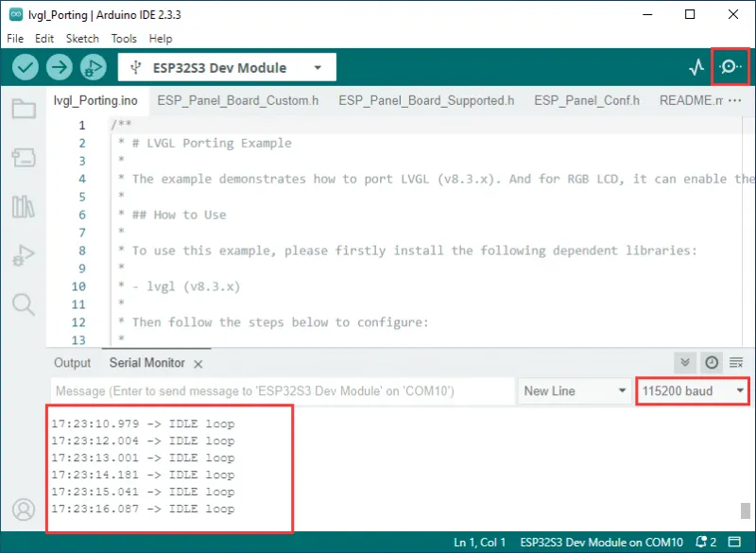The height and width of the screenshot is (553, 756).
Task: Change the 115200 baud rate dropdown
Action: (693, 390)
